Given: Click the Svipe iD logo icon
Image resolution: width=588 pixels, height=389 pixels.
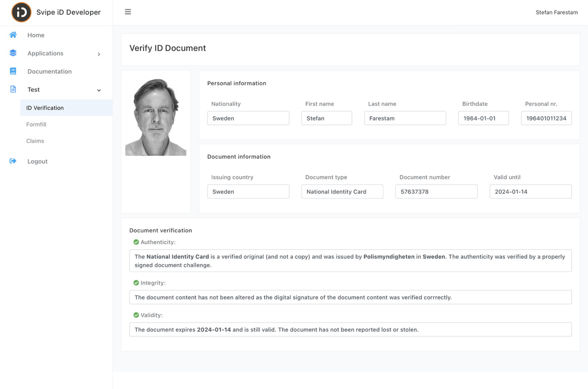Looking at the screenshot, I should pos(21,12).
